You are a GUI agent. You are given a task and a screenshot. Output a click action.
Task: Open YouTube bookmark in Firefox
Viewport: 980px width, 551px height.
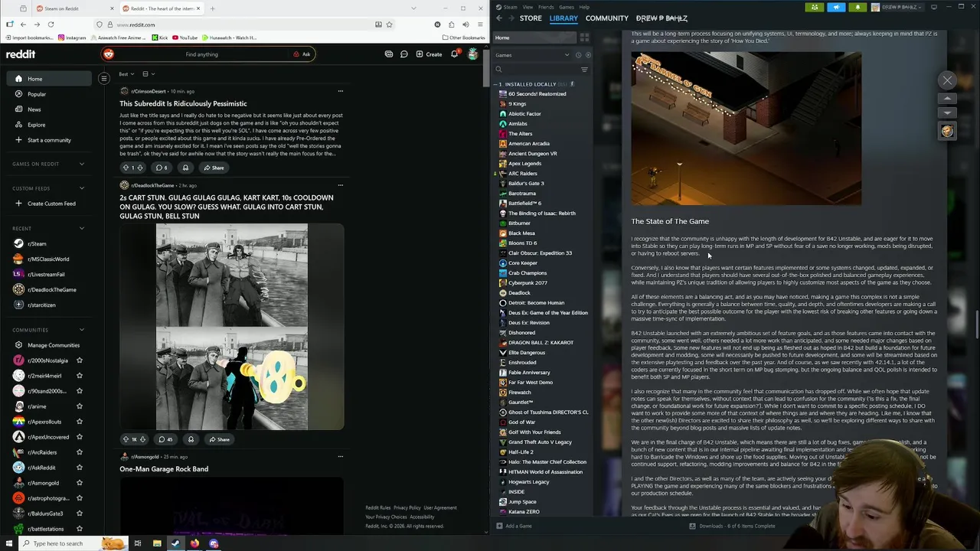185,37
